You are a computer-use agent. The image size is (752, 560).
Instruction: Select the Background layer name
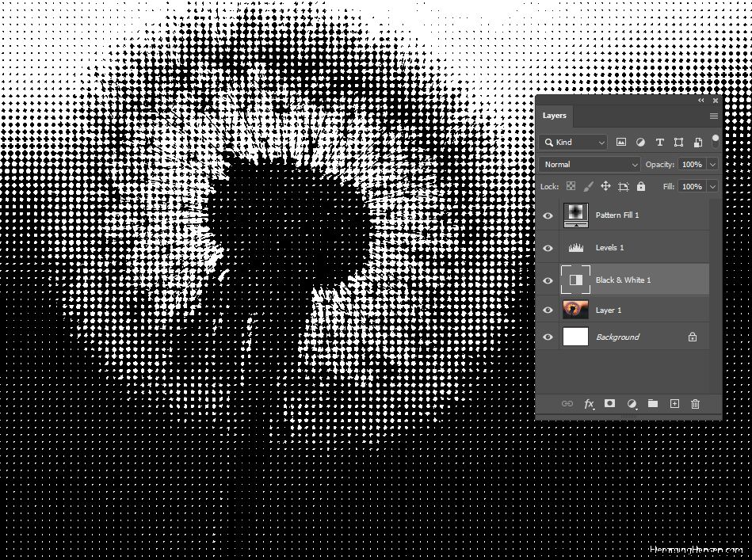(x=618, y=337)
